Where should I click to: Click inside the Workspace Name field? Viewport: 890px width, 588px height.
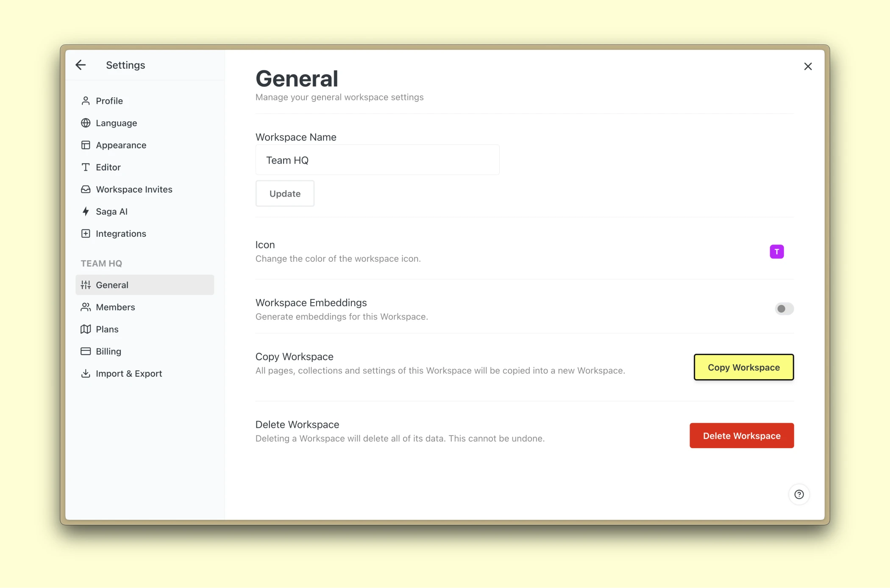(377, 160)
